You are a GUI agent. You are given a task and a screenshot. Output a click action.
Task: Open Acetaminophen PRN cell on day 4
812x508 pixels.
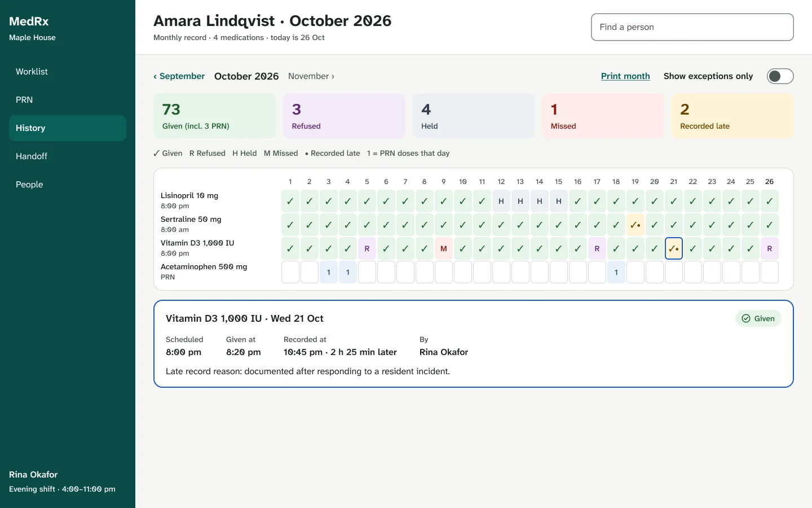coord(348,272)
